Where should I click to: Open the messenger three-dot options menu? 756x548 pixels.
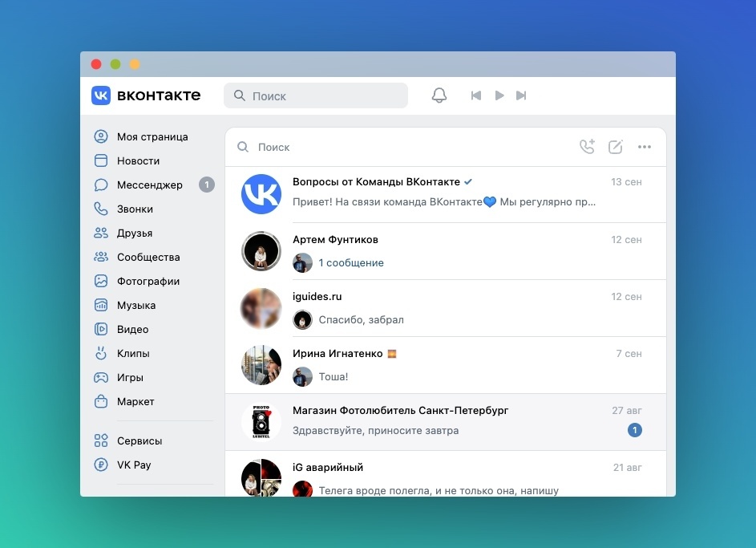click(645, 147)
